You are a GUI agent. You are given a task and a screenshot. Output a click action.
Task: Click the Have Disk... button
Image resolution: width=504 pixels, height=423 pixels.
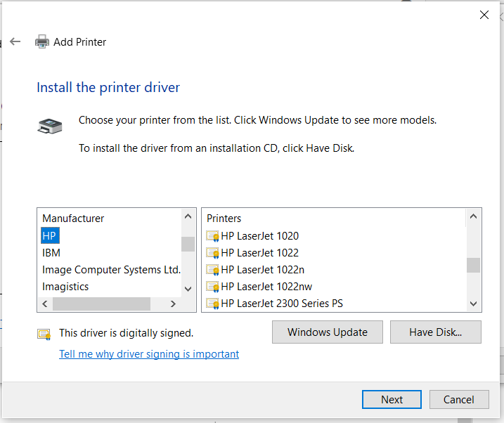436,332
